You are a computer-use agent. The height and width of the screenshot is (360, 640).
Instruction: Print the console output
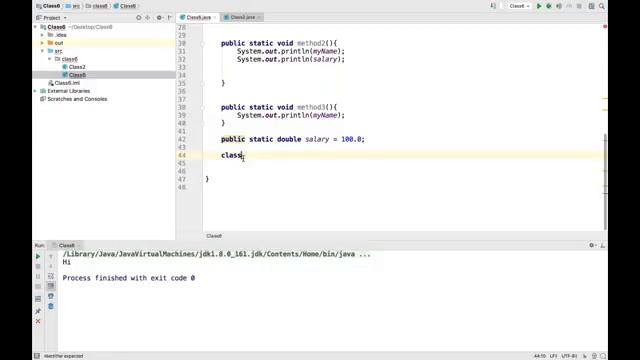pos(51,296)
